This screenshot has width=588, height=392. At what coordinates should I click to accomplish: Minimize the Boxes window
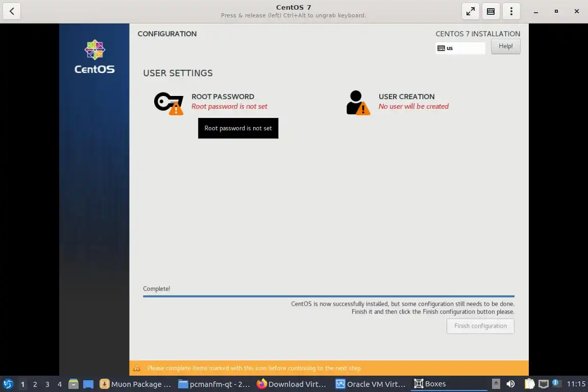[536, 12]
